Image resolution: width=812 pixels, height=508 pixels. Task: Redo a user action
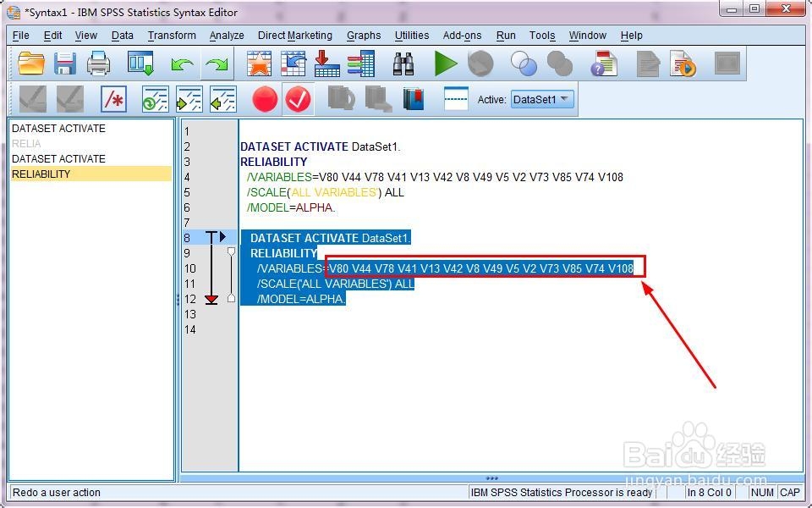217,65
